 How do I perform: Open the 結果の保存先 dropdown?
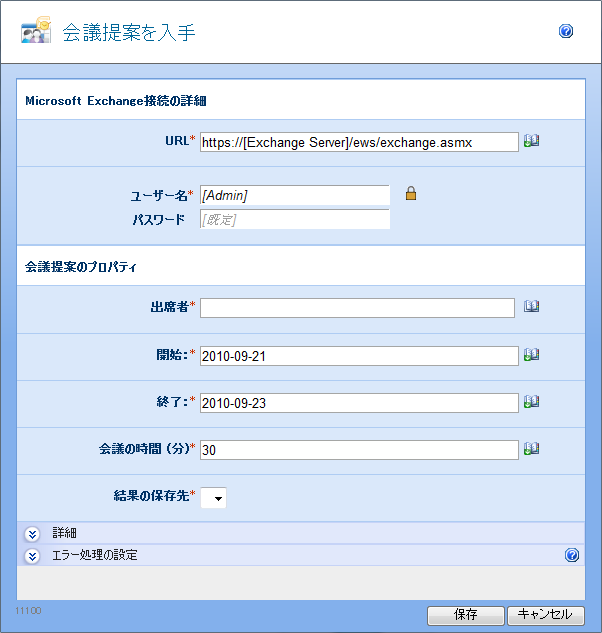(x=213, y=497)
